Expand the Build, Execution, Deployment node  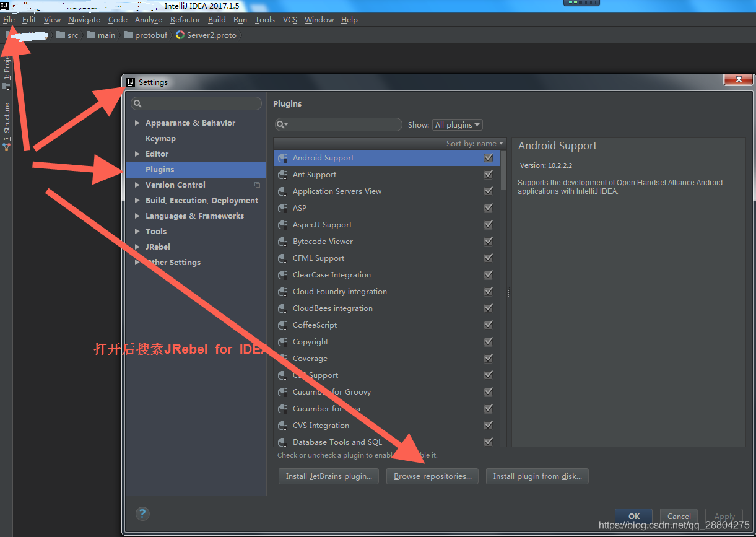pos(137,201)
